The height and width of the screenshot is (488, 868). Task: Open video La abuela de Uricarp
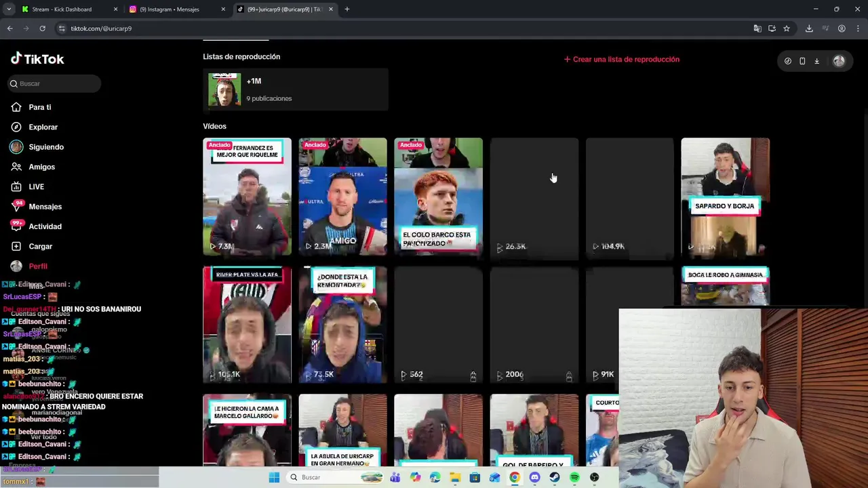click(x=342, y=430)
